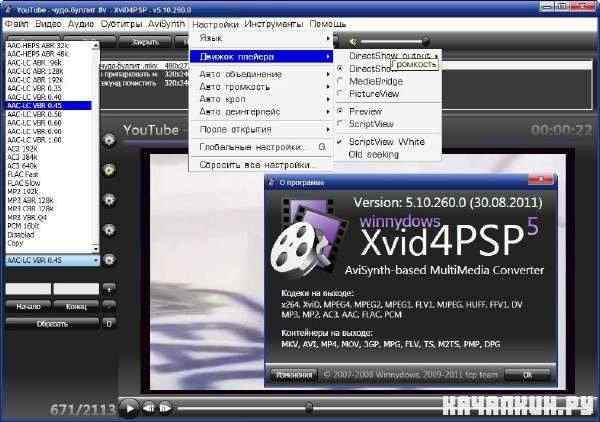
Task: Play the video preview
Action: click(129, 408)
